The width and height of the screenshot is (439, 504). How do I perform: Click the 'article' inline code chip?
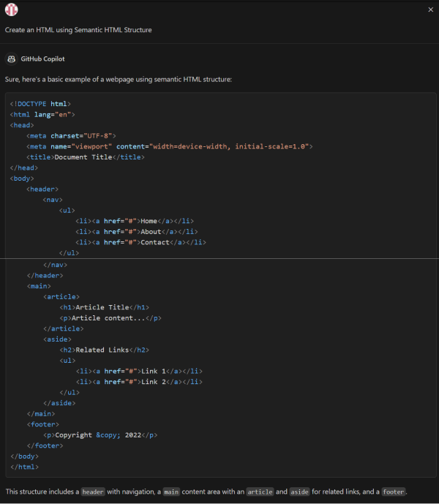click(x=260, y=492)
